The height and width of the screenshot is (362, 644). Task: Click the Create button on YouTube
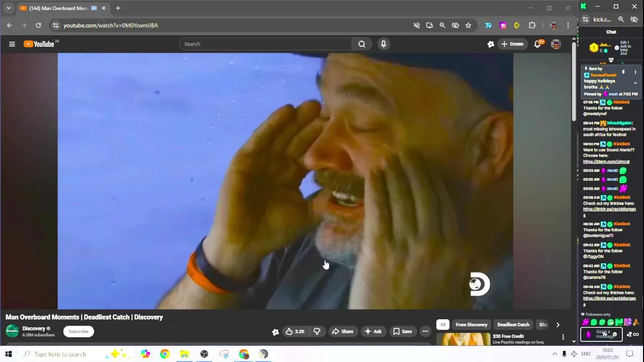(512, 44)
